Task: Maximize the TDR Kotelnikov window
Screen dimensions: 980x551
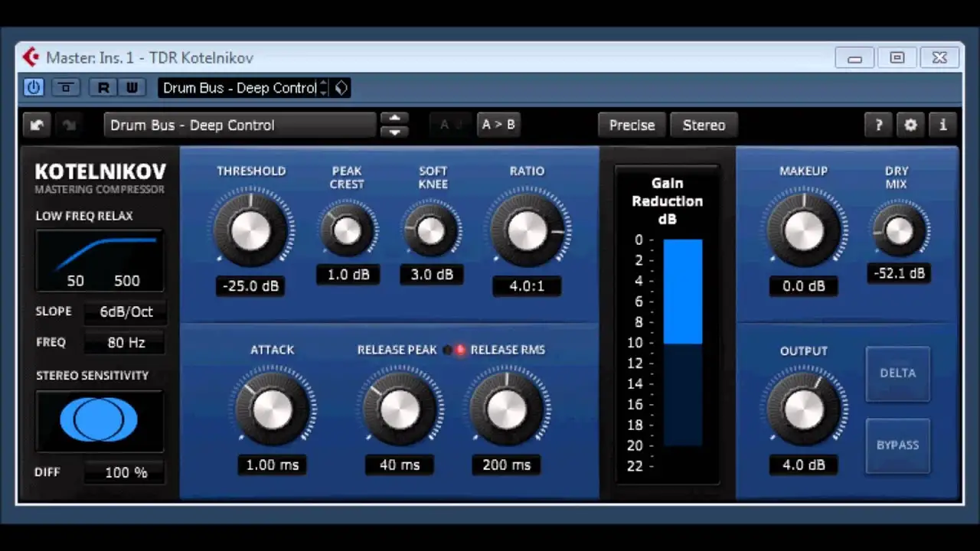Action: click(897, 57)
